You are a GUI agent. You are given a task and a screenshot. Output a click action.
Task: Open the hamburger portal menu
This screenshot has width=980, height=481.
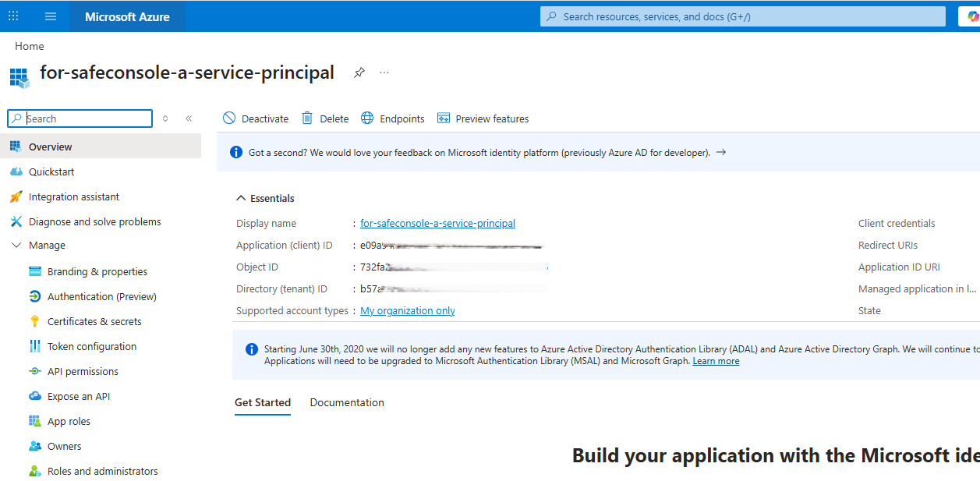click(x=51, y=16)
